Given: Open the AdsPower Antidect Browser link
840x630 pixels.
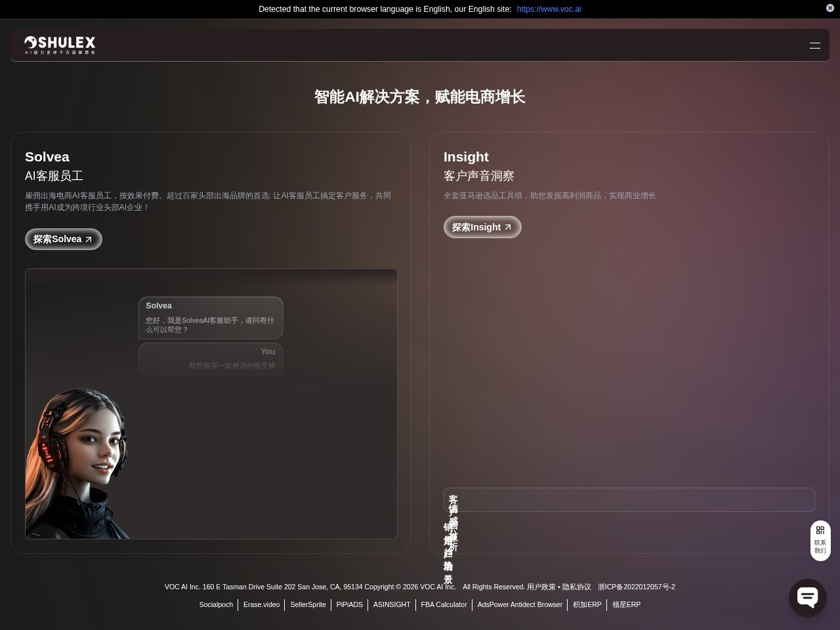Looking at the screenshot, I should (x=520, y=604).
